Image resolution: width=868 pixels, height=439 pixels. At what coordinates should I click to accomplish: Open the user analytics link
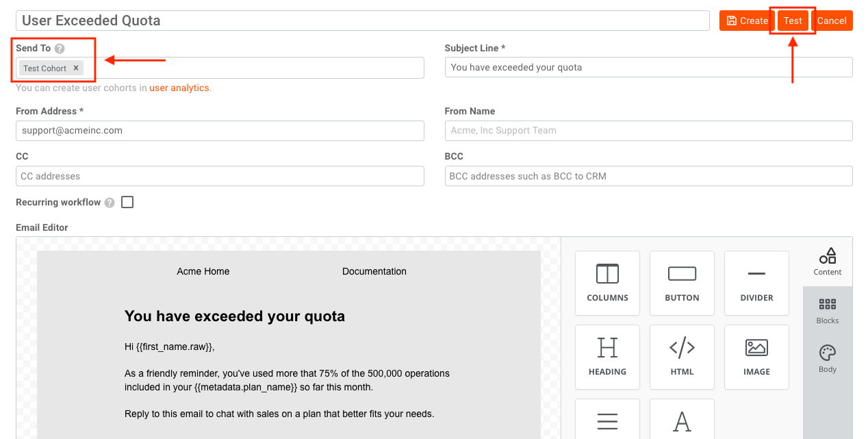click(179, 88)
